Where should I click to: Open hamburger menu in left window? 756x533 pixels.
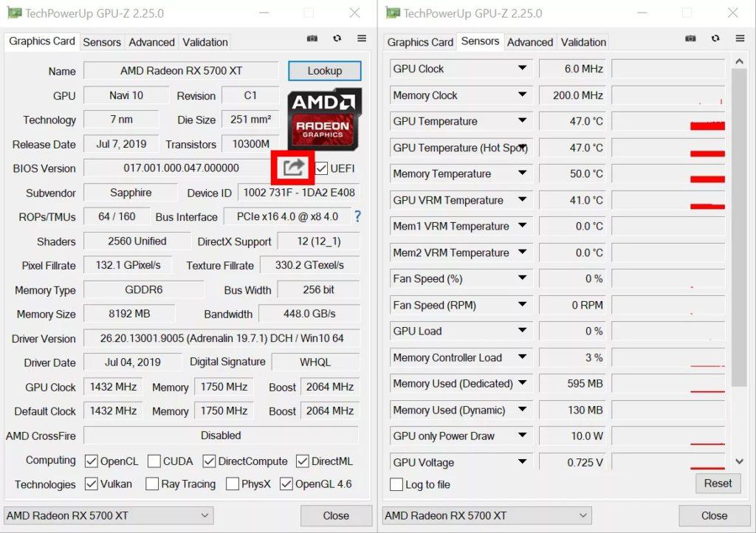362,38
